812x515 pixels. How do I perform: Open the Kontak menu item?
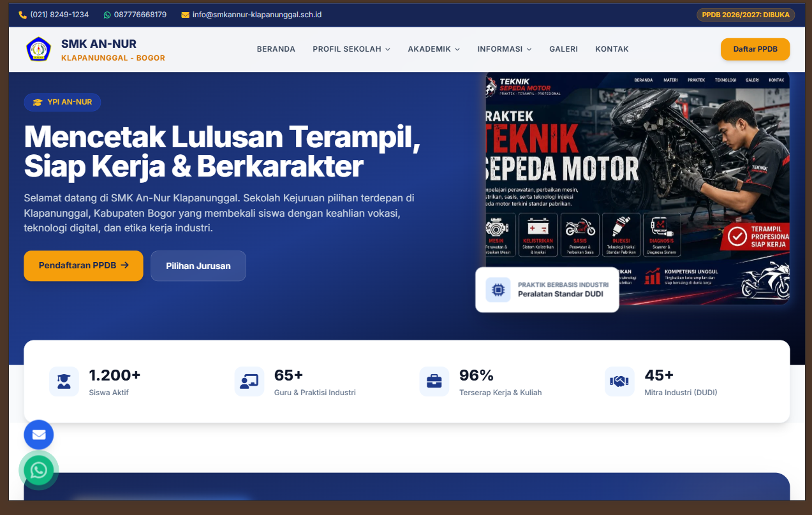pos(612,49)
